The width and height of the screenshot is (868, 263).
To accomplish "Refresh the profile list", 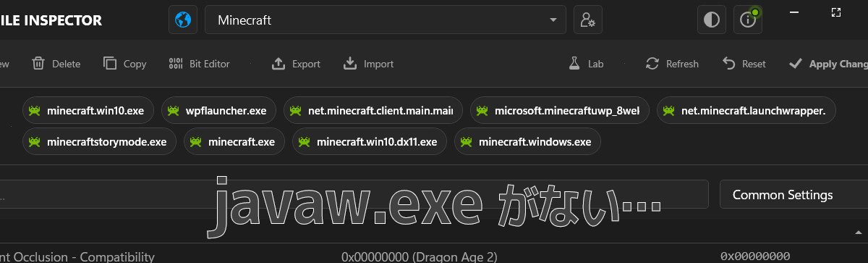I will [672, 64].
